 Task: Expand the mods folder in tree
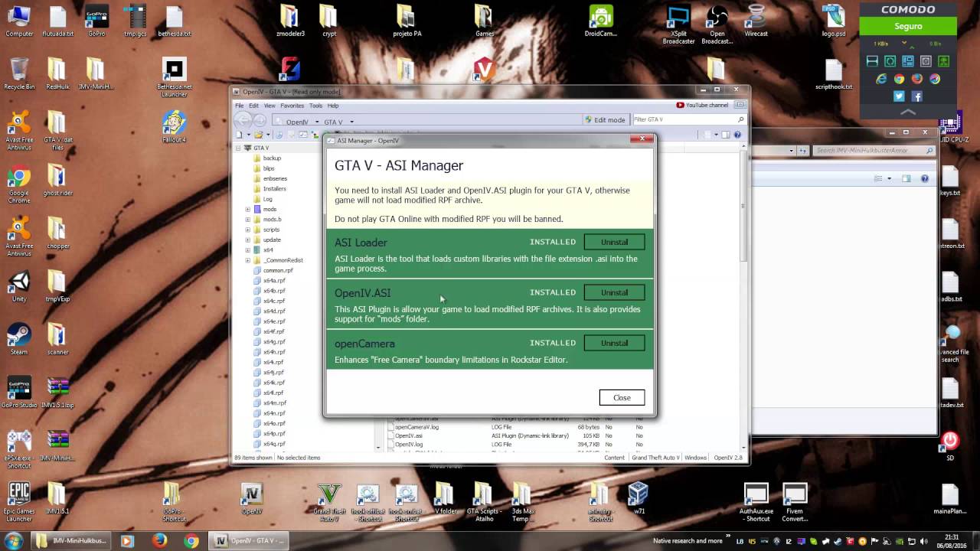coord(248,209)
